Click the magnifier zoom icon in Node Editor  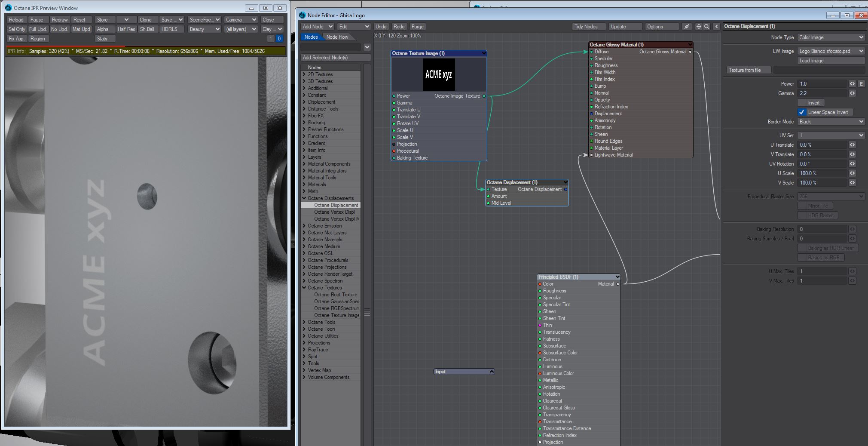click(707, 27)
